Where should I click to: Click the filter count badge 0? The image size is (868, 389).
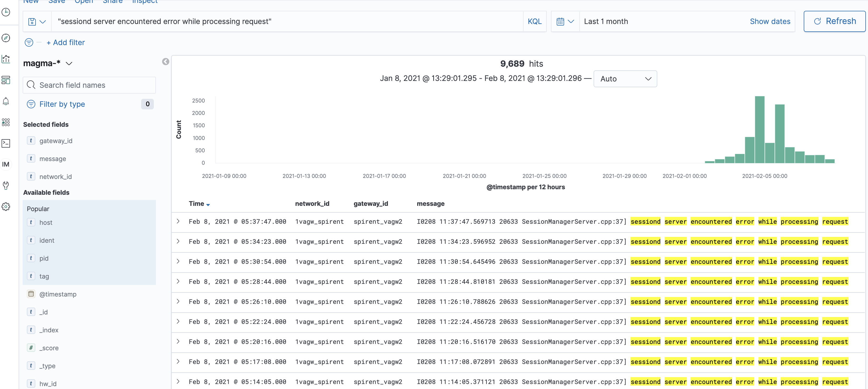click(147, 104)
